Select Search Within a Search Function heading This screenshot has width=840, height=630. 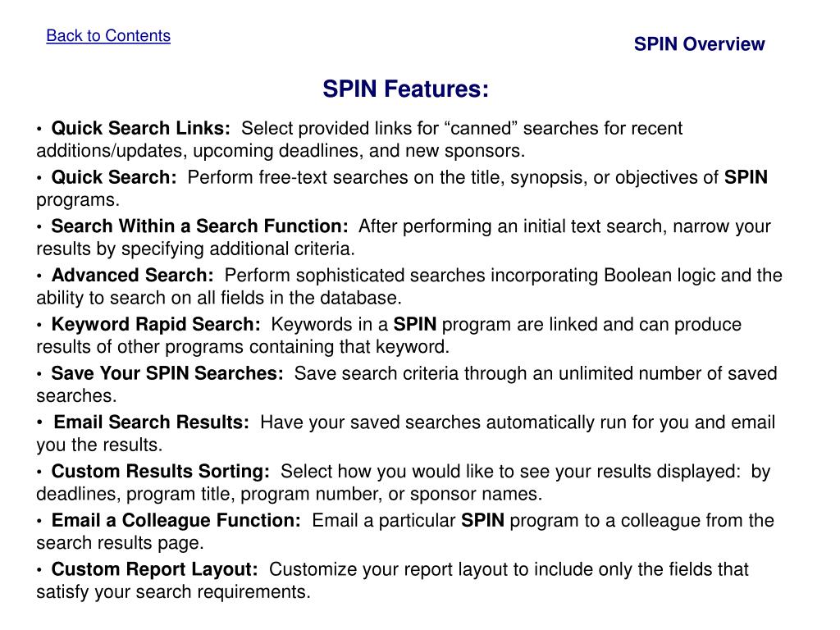[200, 226]
